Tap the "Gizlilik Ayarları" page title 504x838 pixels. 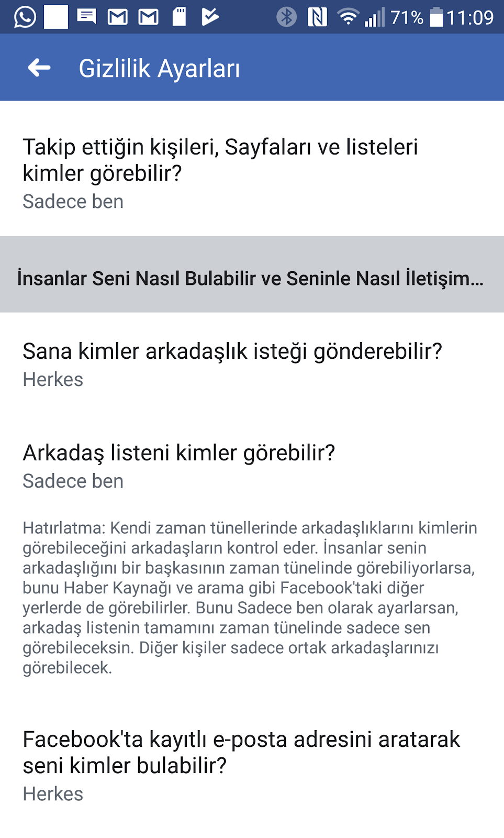[x=159, y=69]
